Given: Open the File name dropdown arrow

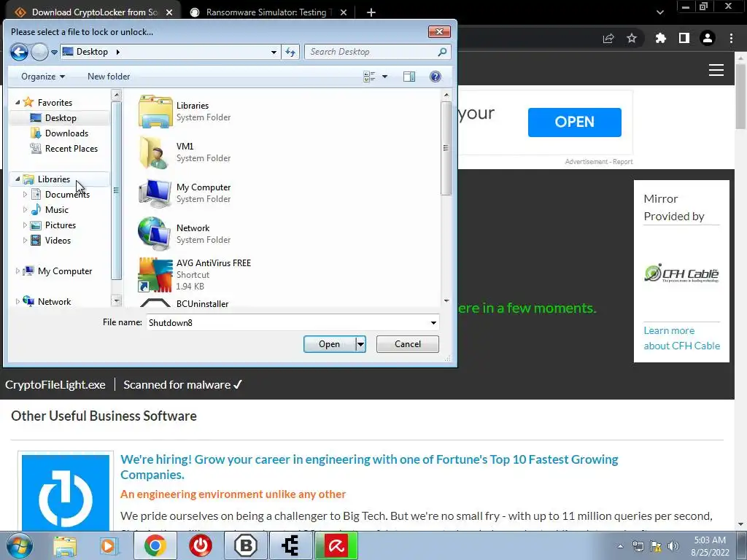Looking at the screenshot, I should tap(433, 322).
